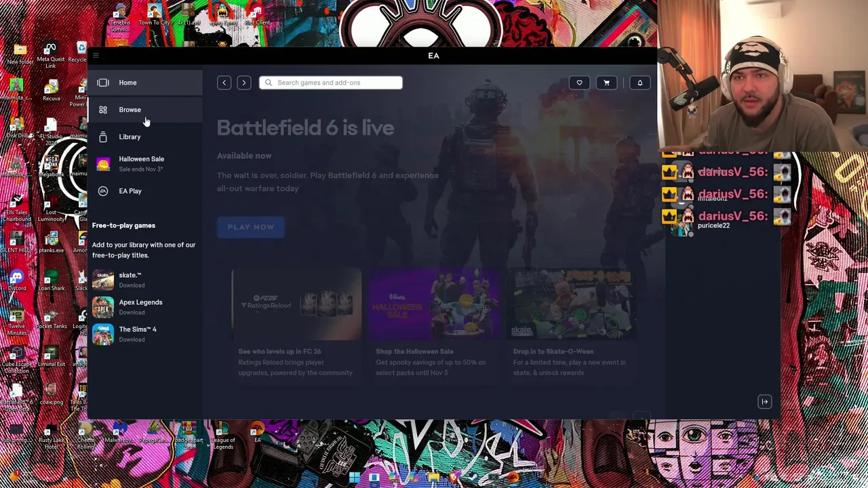Open the SILENT HILL f desktop shortcut
Screen dimensions: 868x488
[17, 243]
